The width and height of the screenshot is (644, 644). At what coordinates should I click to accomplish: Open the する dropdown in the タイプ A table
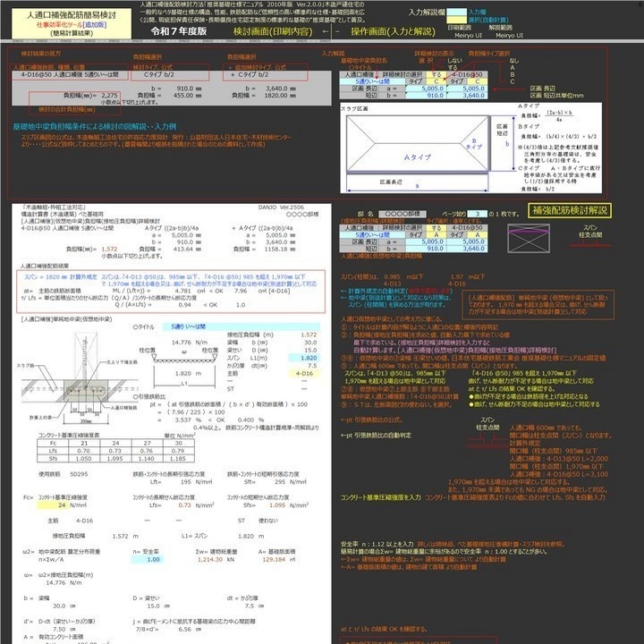[436, 228]
